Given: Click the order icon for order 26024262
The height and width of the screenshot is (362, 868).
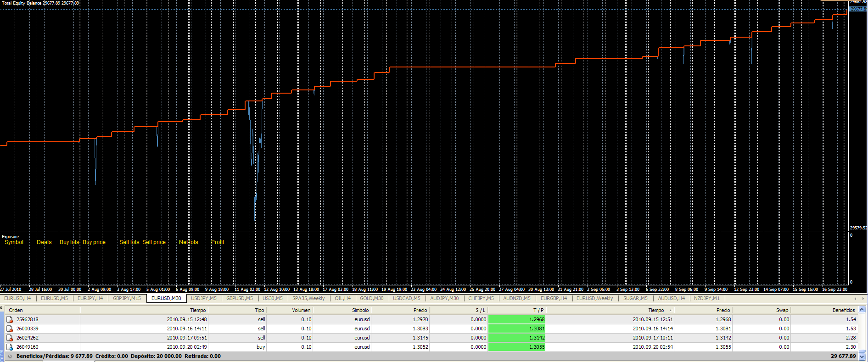Looking at the screenshot, I should point(10,338).
